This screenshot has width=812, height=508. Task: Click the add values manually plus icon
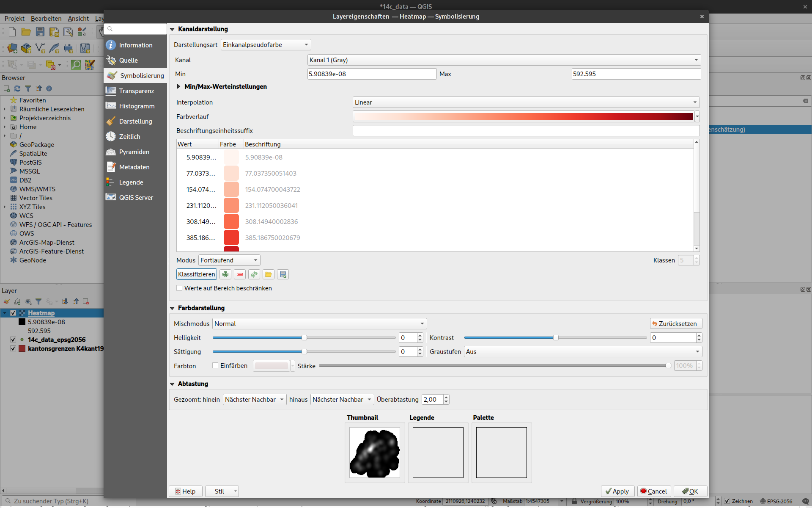click(x=225, y=274)
